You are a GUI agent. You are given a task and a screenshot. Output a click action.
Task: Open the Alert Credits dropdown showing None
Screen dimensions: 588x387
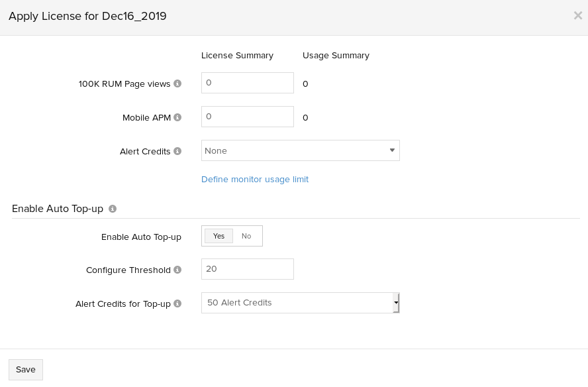coord(300,150)
